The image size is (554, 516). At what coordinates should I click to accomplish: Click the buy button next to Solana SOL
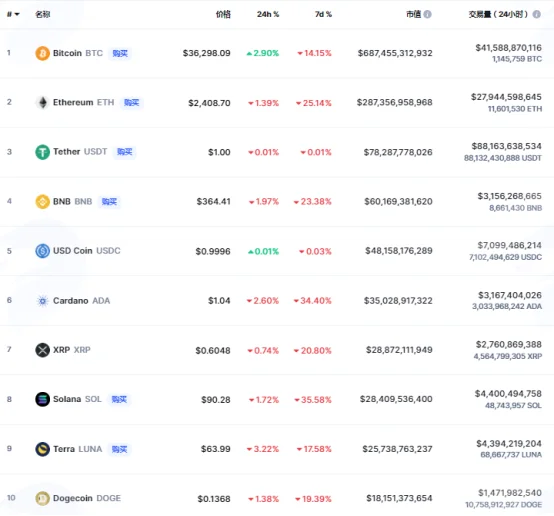pos(119,399)
